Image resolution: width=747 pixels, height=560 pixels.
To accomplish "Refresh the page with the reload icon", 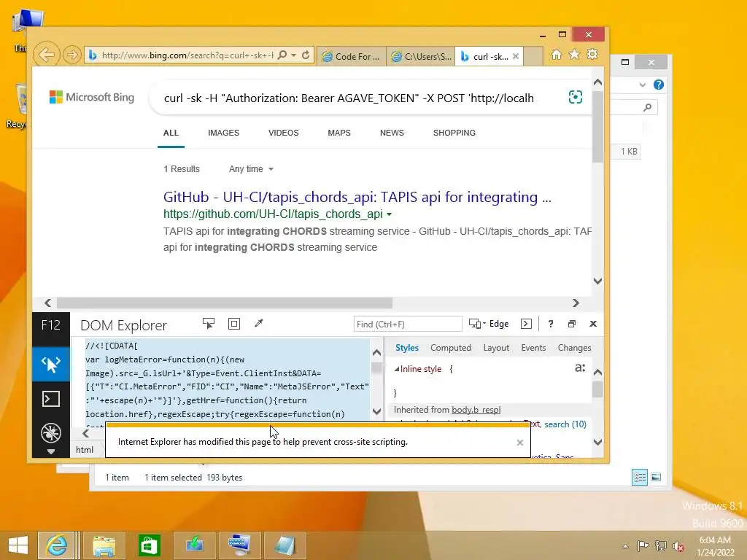I will pos(306,55).
